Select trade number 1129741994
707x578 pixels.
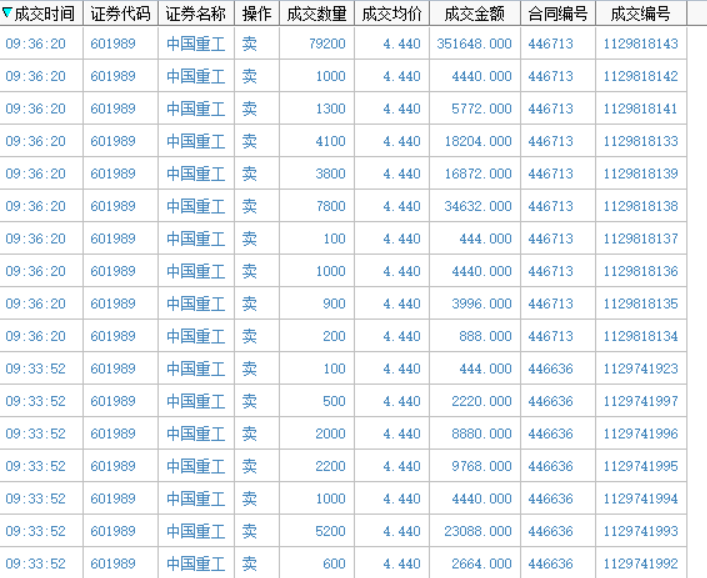click(641, 498)
